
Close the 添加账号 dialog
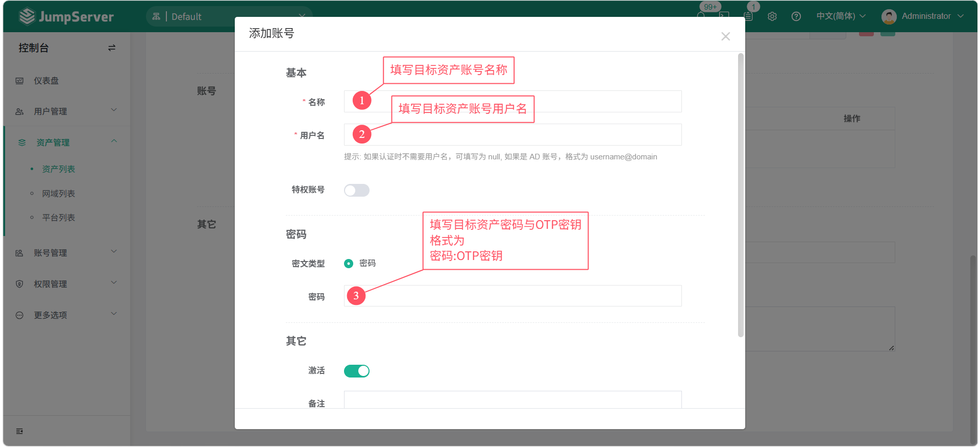click(x=725, y=36)
